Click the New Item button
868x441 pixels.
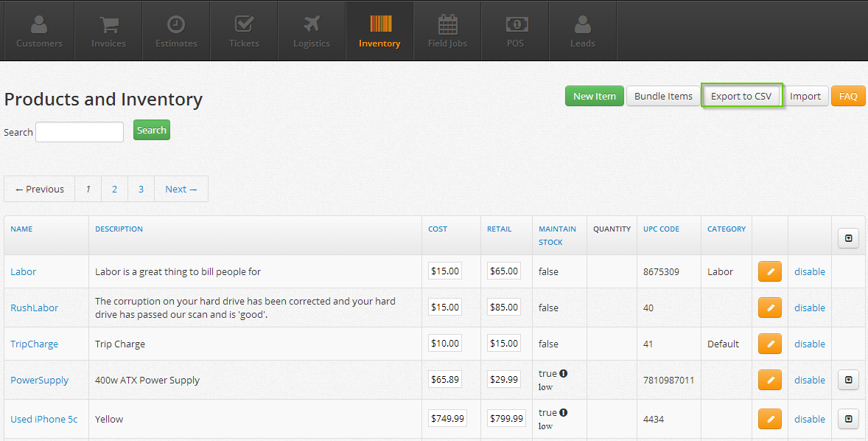tap(595, 96)
